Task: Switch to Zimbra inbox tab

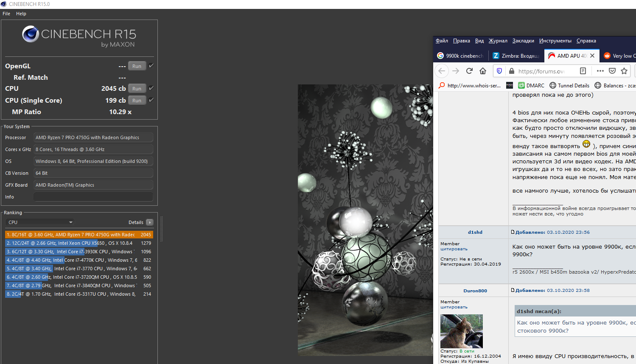Action: coord(516,56)
